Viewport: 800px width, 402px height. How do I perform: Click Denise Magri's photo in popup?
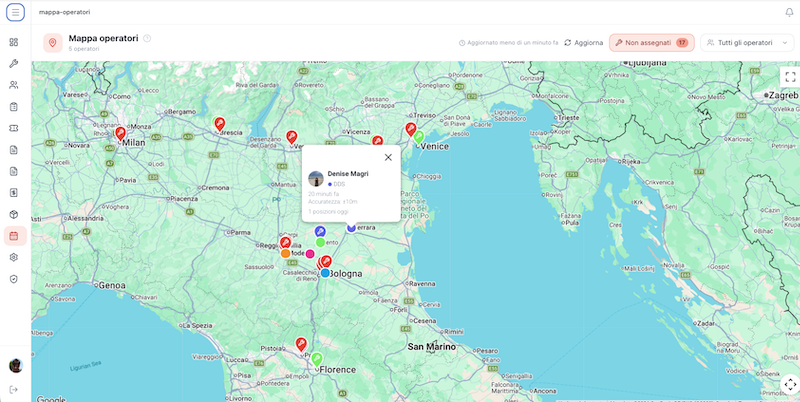pos(316,179)
